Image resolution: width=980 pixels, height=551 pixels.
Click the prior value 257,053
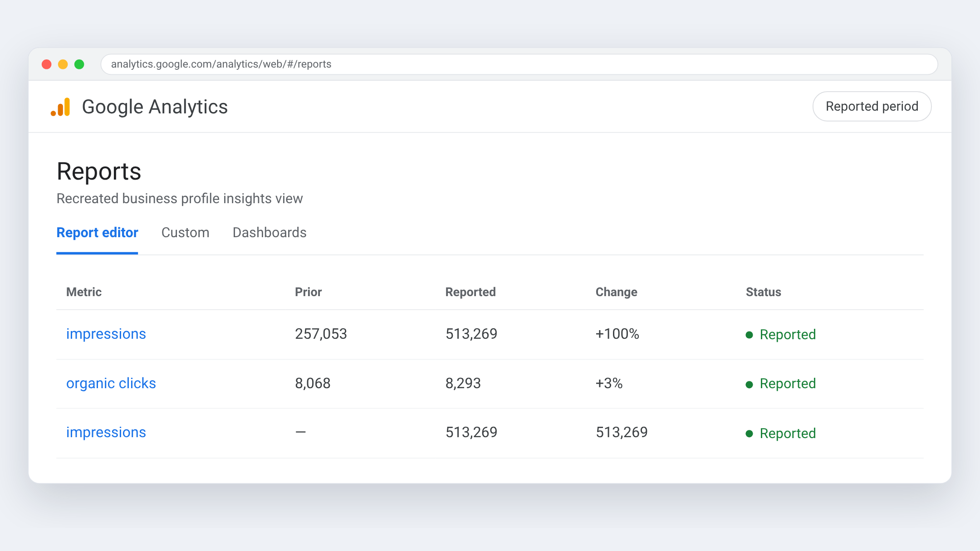pyautogui.click(x=321, y=334)
